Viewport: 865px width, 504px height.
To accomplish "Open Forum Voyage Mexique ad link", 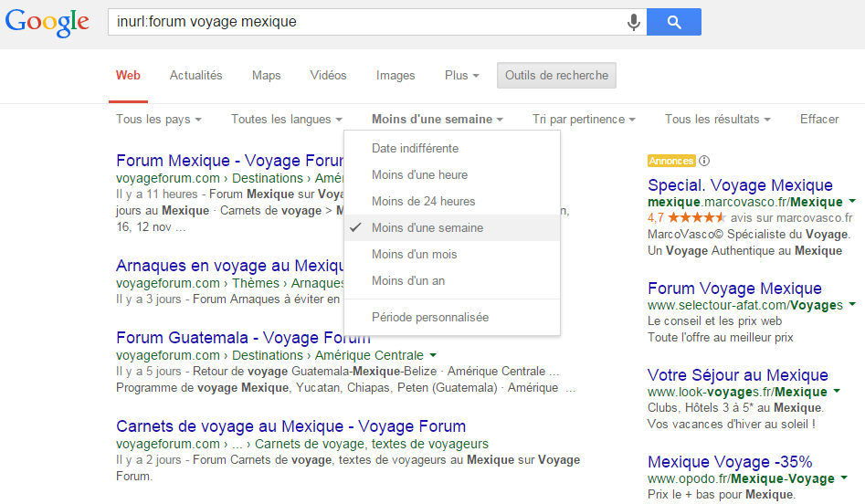I will (734, 289).
